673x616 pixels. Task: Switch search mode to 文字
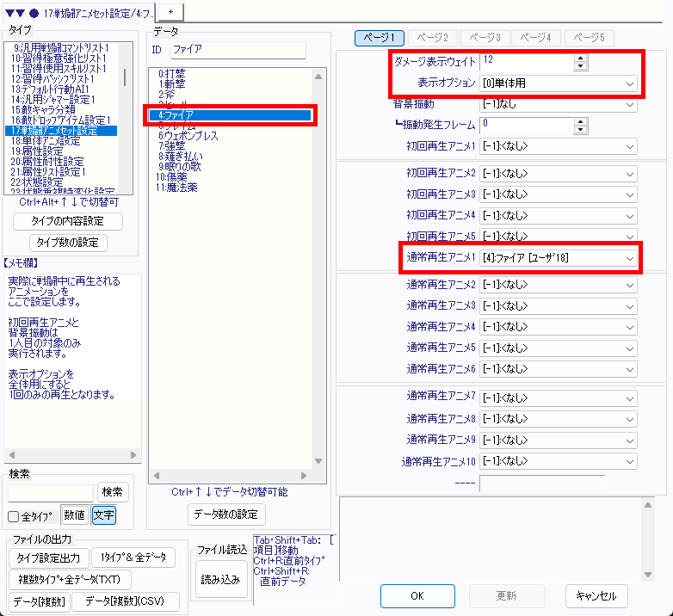coord(103,515)
